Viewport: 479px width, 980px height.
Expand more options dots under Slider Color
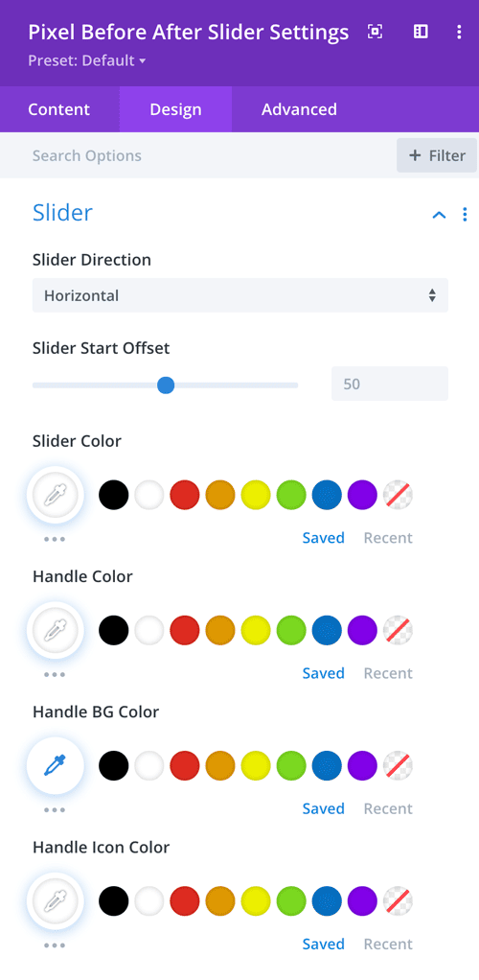(x=55, y=539)
